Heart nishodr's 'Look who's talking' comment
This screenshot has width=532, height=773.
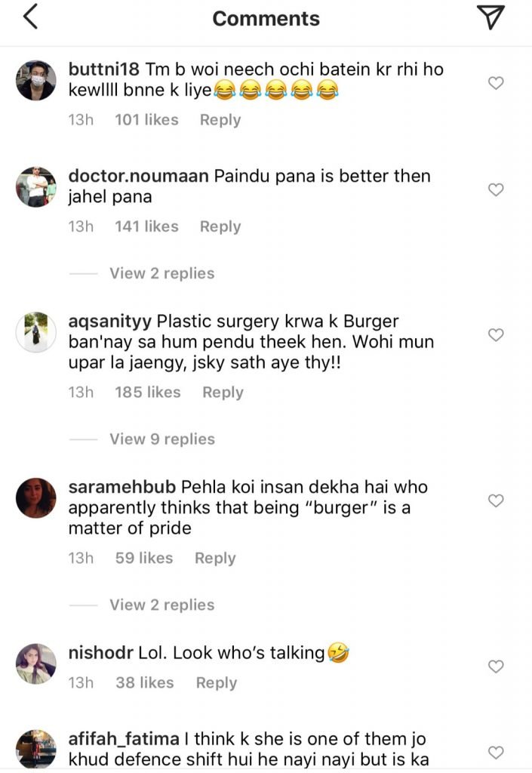tap(496, 667)
